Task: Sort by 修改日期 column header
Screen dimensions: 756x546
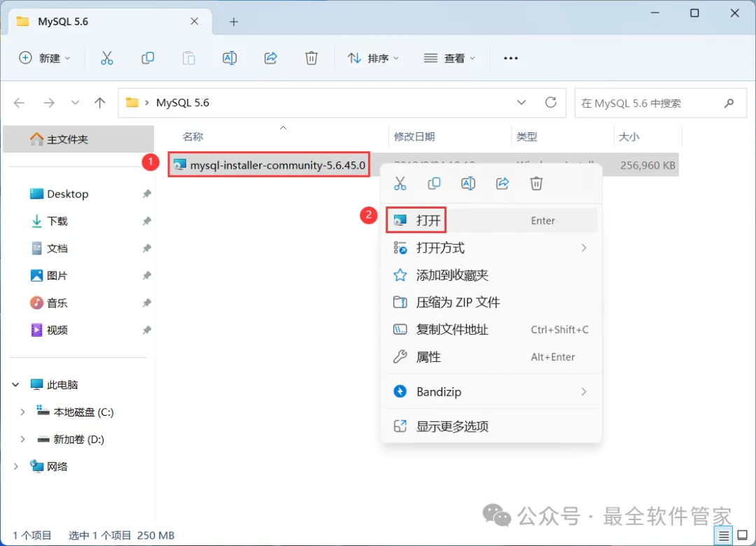Action: click(x=414, y=137)
